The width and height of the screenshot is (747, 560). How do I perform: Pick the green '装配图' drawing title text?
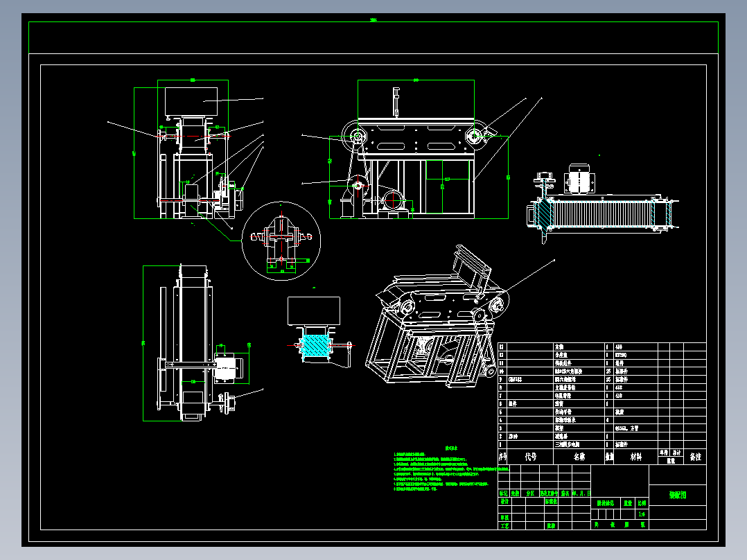pyautogui.click(x=678, y=495)
